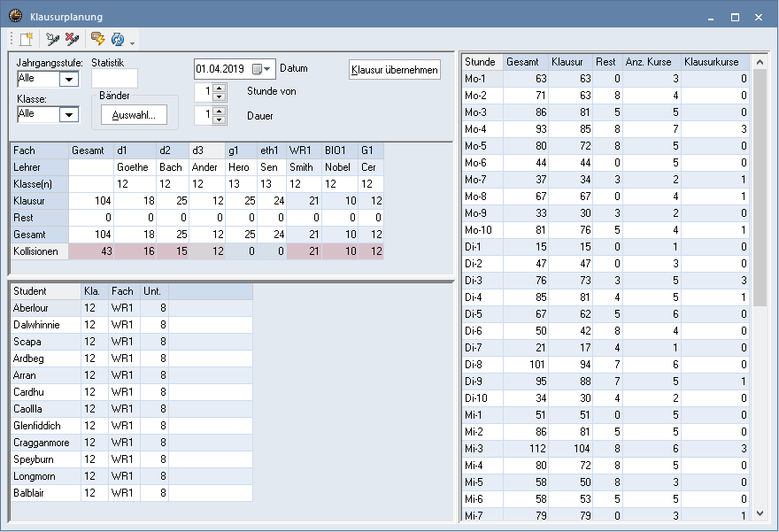Select the Di-8 row
The height and width of the screenshot is (532, 779).
click(x=605, y=365)
